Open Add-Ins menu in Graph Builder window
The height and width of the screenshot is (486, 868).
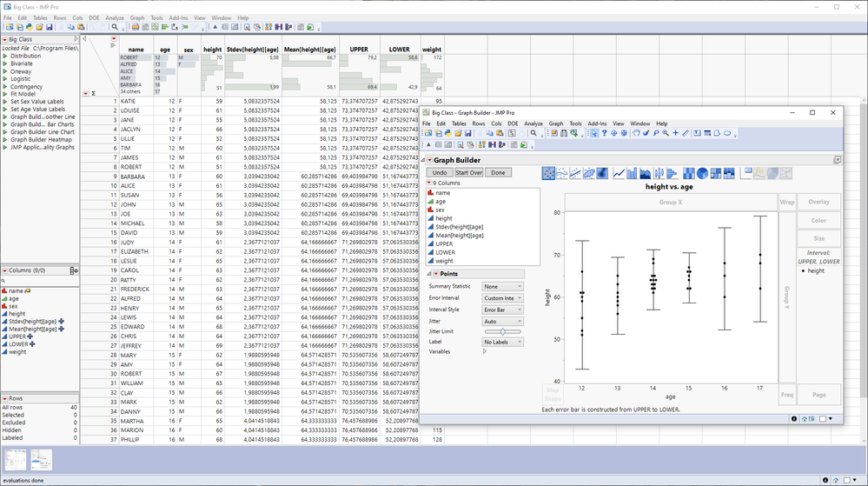click(x=597, y=123)
